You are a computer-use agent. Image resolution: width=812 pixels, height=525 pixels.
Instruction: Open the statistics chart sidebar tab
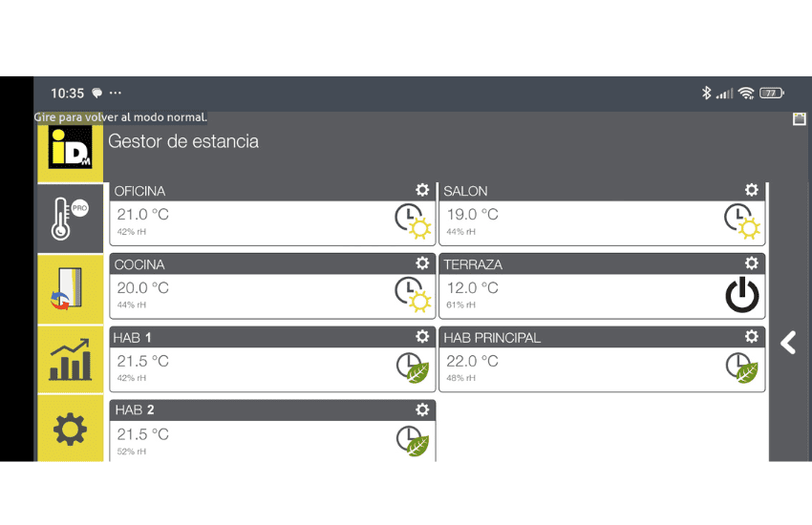71,360
